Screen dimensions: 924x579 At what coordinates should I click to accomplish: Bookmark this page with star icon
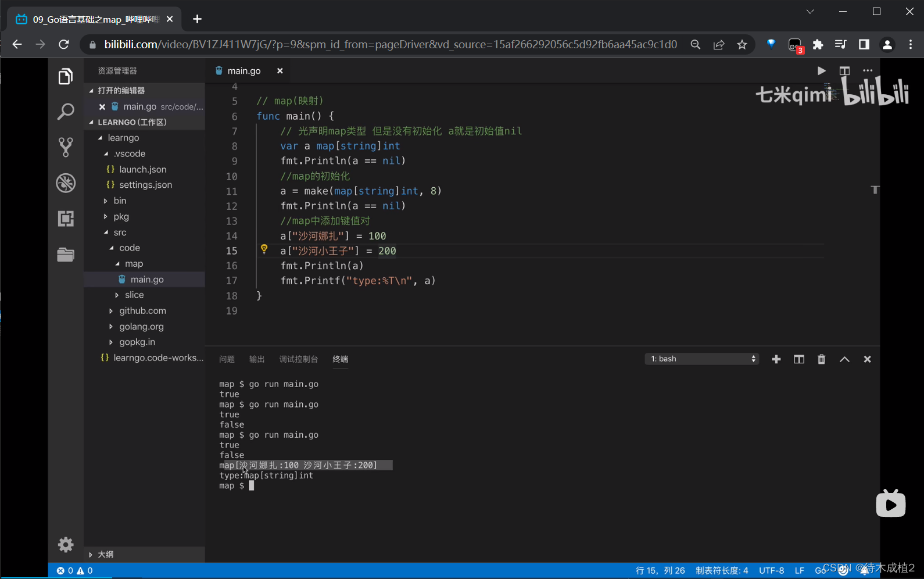point(742,45)
